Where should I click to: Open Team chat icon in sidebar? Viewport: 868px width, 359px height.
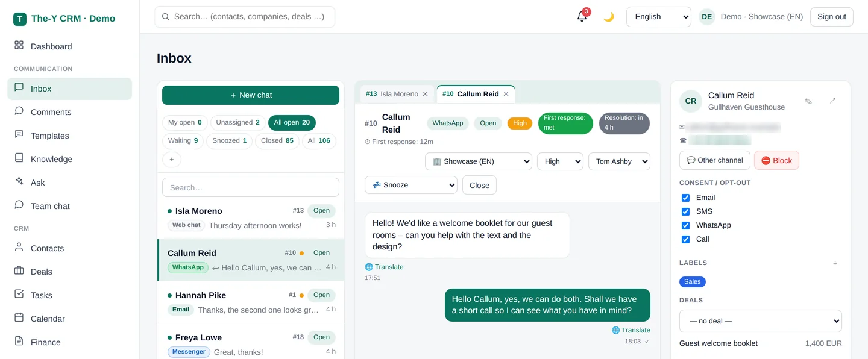19,205
